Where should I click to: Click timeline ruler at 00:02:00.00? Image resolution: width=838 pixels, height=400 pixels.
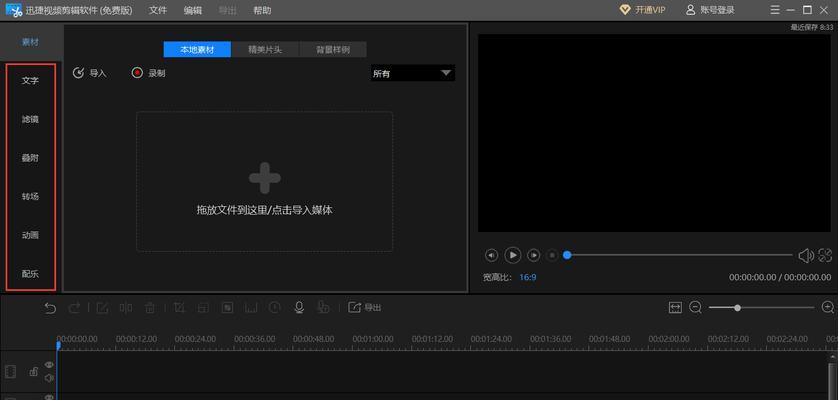[x=669, y=339]
